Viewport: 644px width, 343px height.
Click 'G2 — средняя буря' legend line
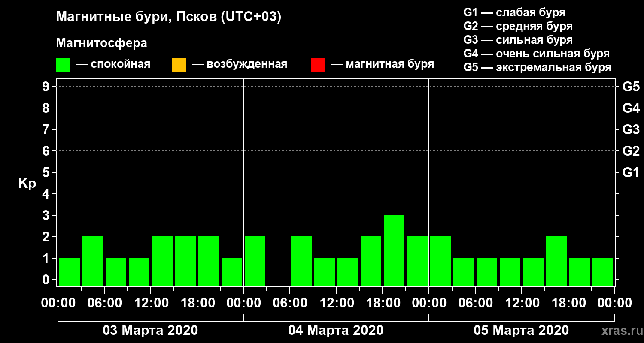pyautogui.click(x=518, y=26)
